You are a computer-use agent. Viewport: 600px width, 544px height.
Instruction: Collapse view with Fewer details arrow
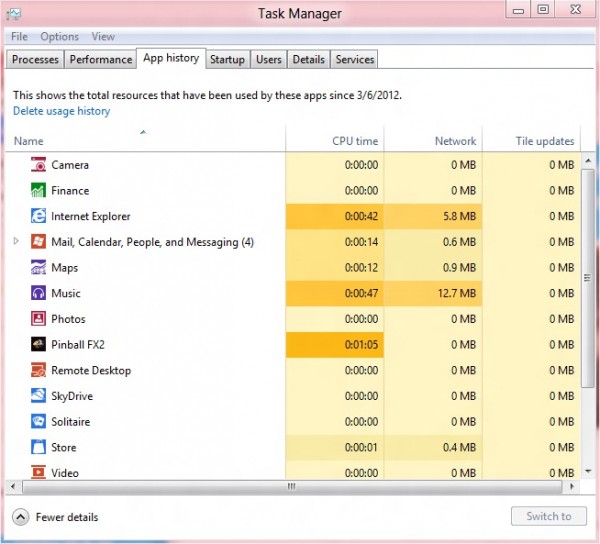click(x=20, y=517)
